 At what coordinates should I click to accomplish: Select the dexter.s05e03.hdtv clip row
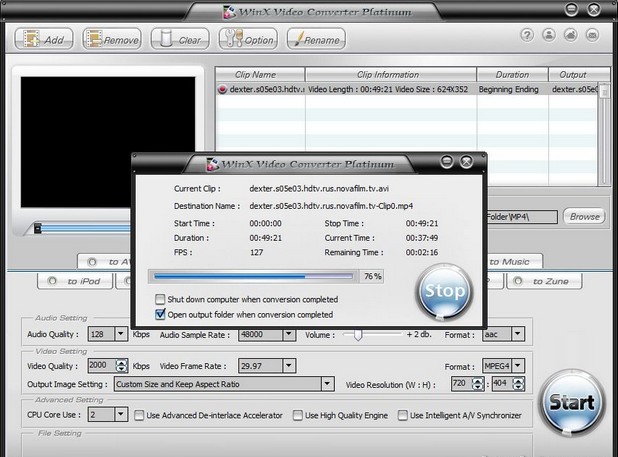(x=407, y=89)
